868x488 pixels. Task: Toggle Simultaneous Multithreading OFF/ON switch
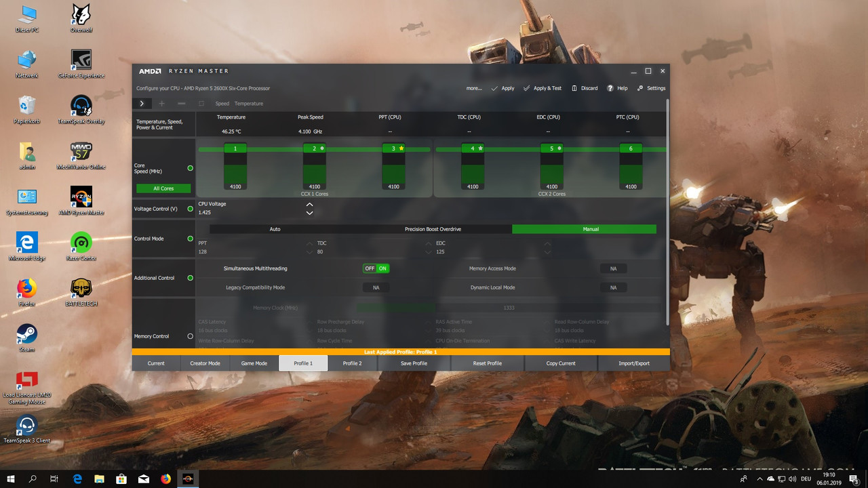(x=376, y=268)
